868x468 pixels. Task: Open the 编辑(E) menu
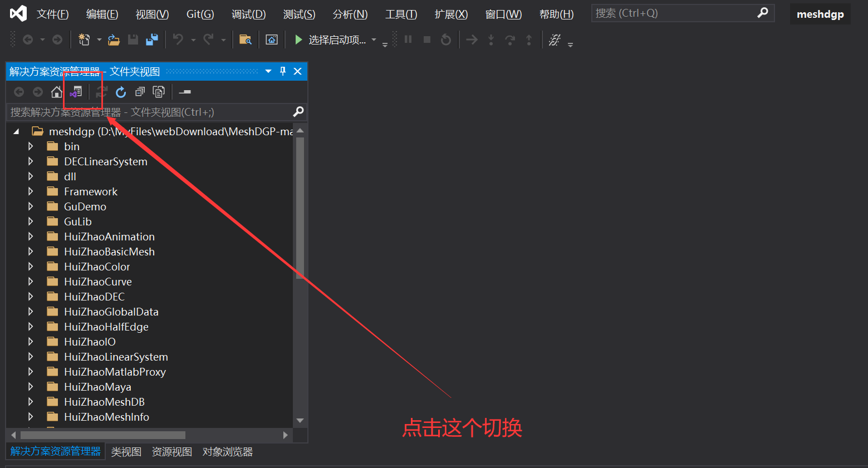point(102,14)
